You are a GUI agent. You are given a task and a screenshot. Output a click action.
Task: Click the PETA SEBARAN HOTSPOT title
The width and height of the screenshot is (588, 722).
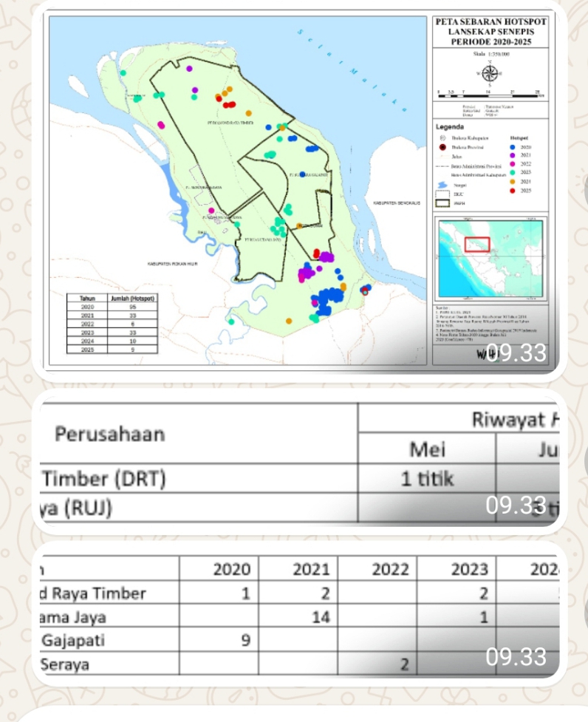click(x=490, y=33)
